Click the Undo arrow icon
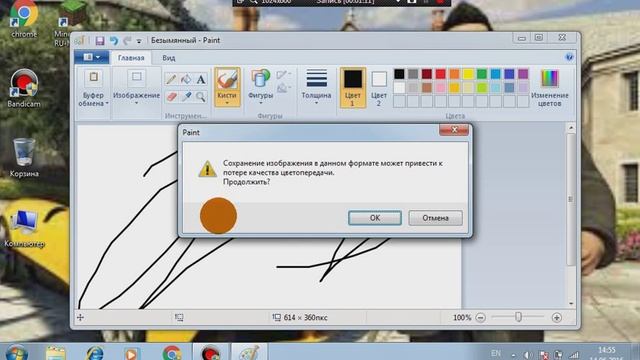 [113, 40]
